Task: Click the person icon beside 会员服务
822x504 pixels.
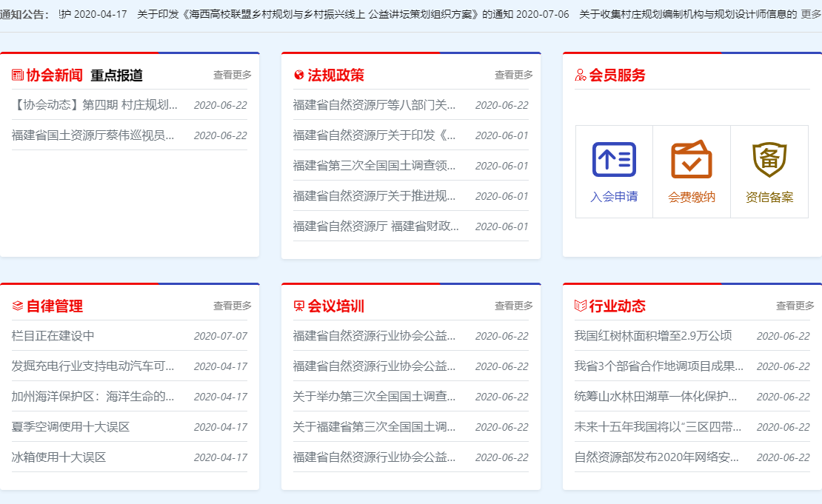Action: [581, 75]
